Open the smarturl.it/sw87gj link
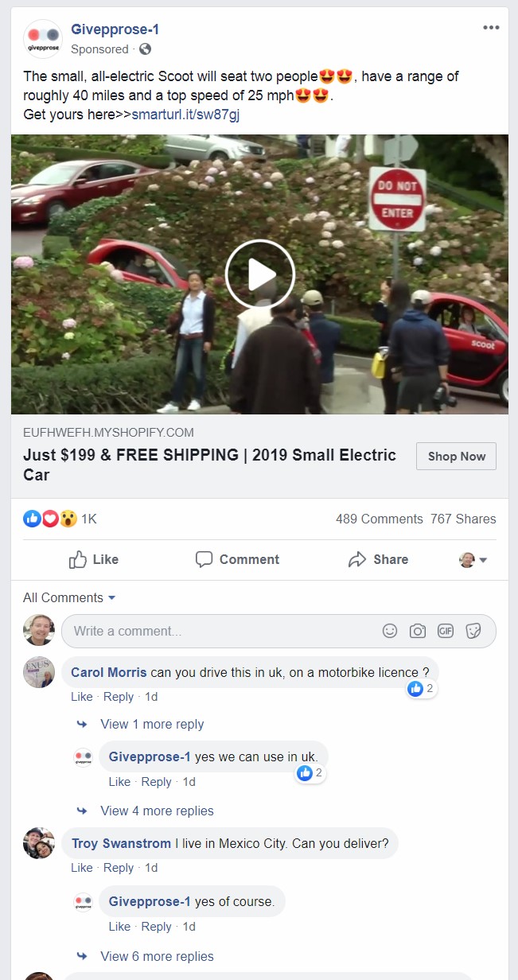Viewport: 518px width, 980px height. [185, 115]
